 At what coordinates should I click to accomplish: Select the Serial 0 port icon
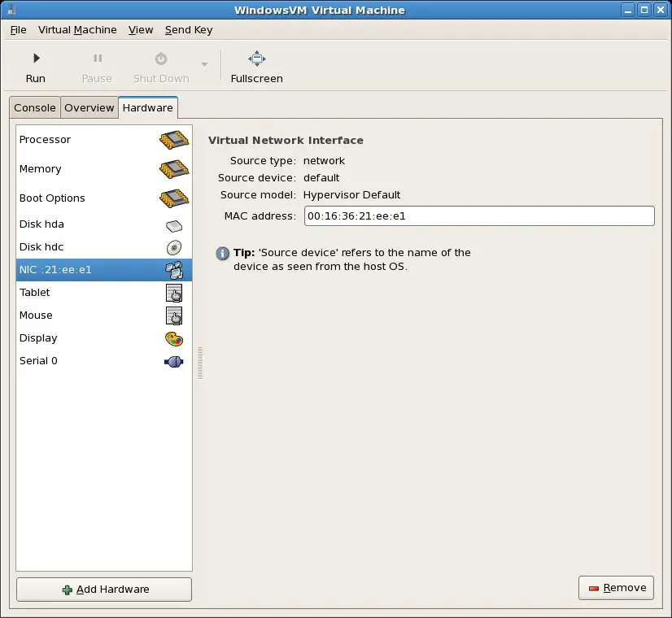coord(173,361)
